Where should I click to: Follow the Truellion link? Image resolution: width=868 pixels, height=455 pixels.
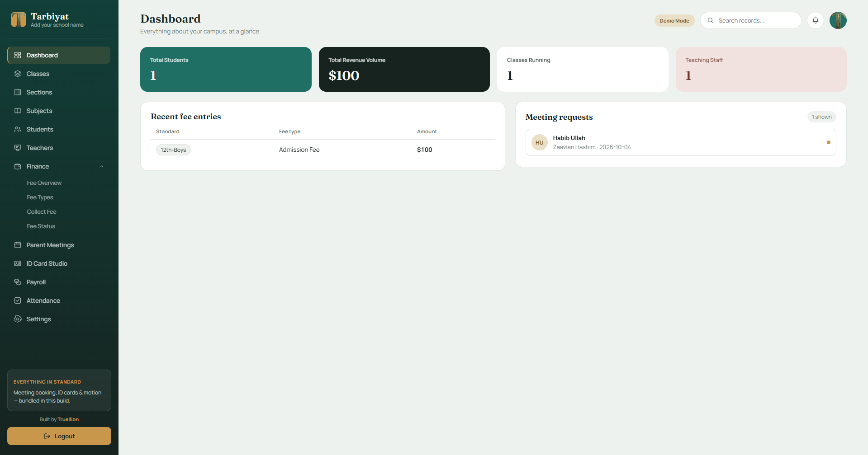click(68, 419)
